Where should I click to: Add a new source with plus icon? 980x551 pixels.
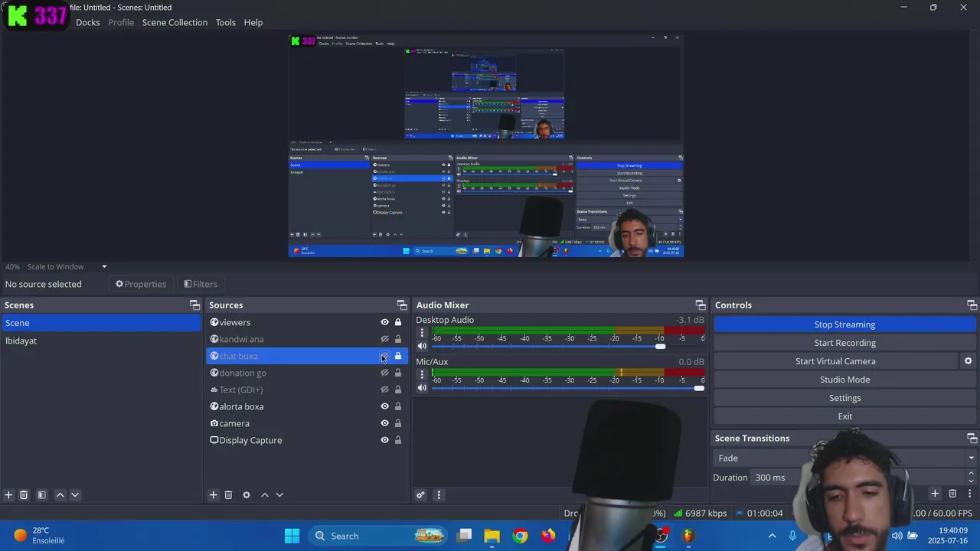[214, 495]
